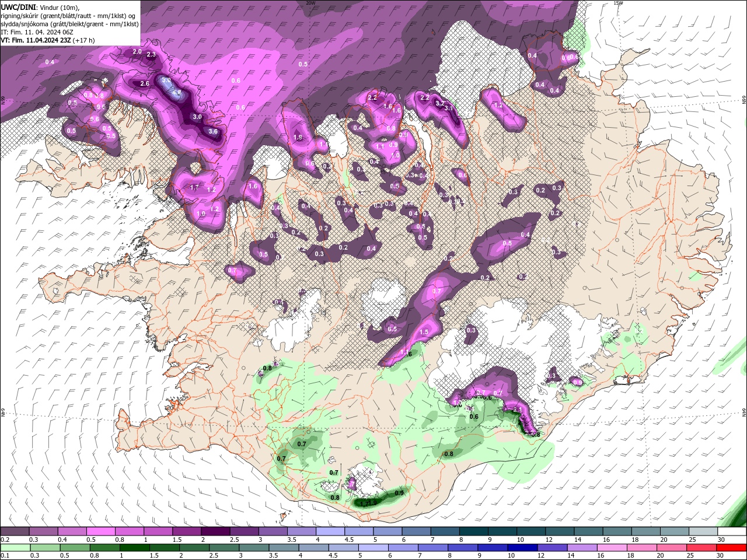
Task: Click the '2.1' value on the southeast coast
Action: (516, 411)
